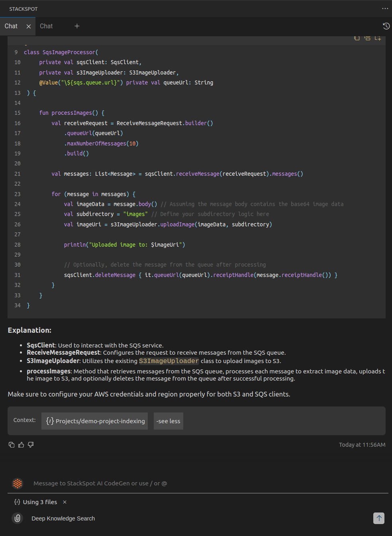Add a new chat tab with plus
Viewport: 392px width, 536px height.
(77, 26)
